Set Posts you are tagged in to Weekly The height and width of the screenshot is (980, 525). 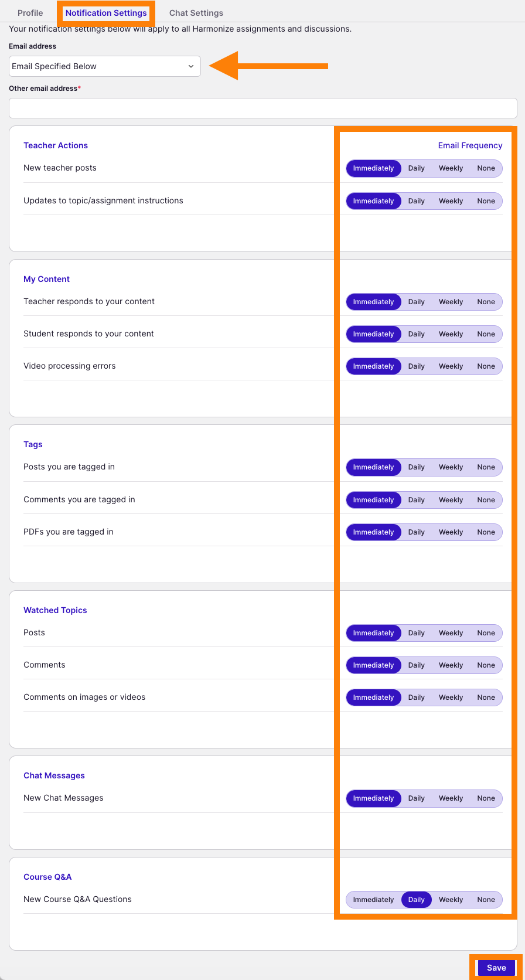coord(451,467)
